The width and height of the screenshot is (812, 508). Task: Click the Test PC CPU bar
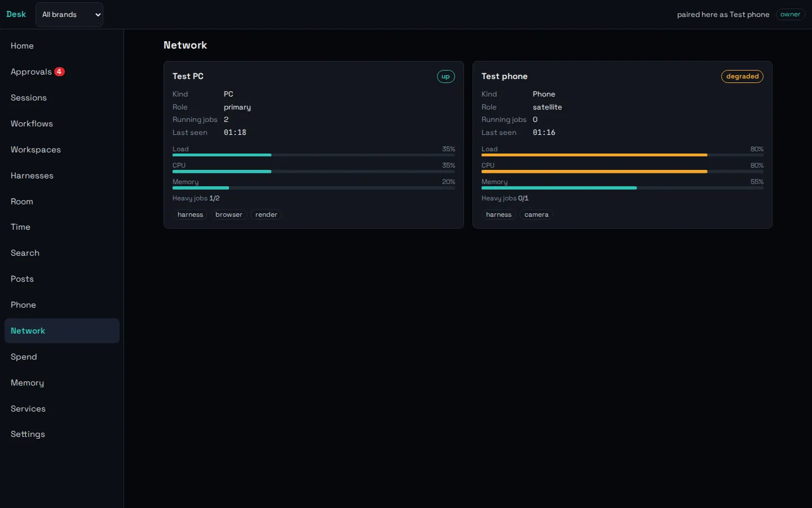[x=314, y=171]
